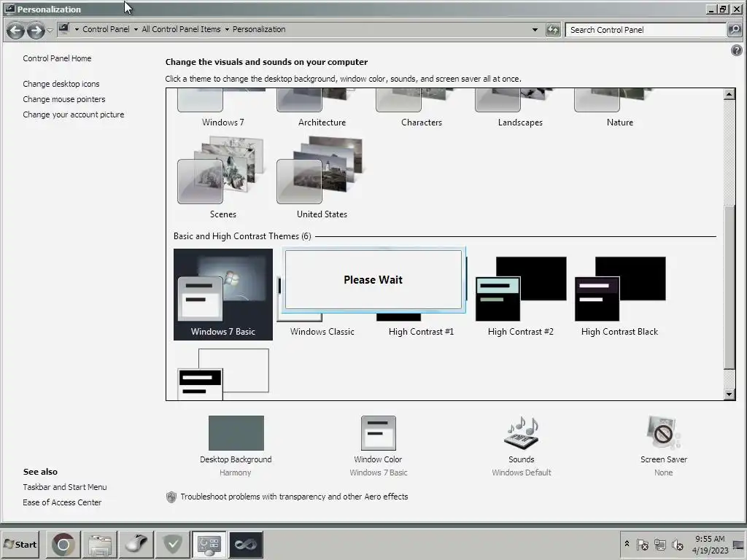Select the Landscapes theme
Viewport: 747px width, 560px height.
coord(520,109)
